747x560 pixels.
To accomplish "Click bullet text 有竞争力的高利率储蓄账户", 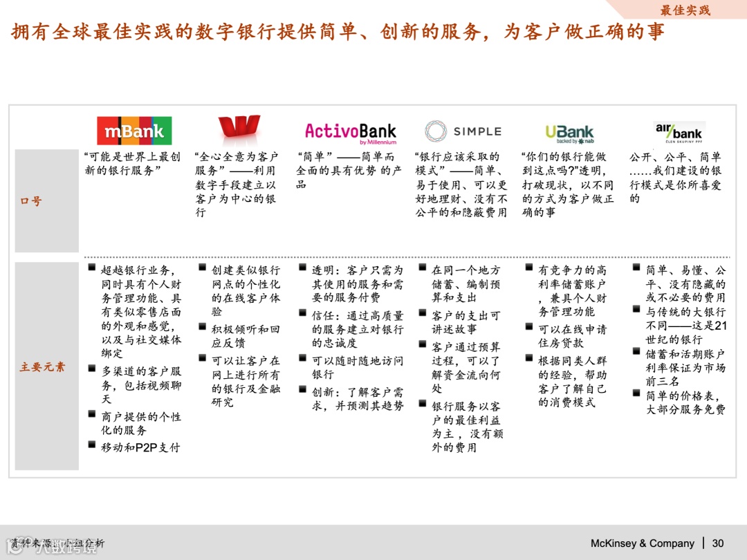I will tap(572, 291).
